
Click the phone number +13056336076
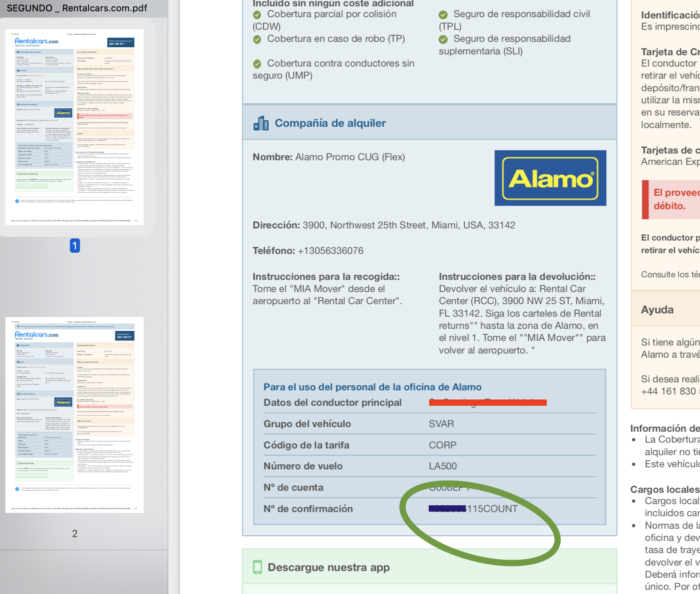(x=330, y=251)
